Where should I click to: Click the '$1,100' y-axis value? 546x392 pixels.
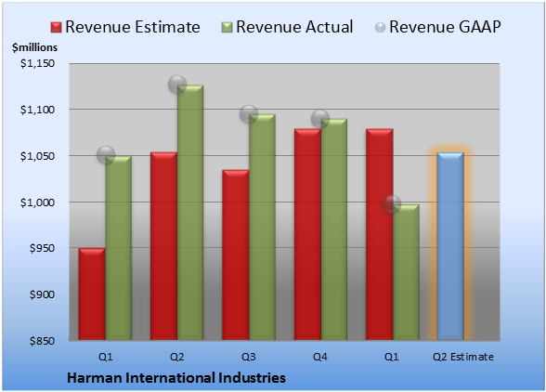pyautogui.click(x=37, y=110)
